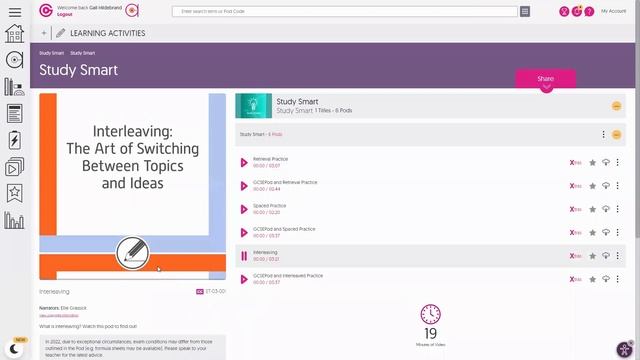The image size is (640, 360).
Task: Open the pink notifications icon with a badge
Action: click(x=577, y=11)
